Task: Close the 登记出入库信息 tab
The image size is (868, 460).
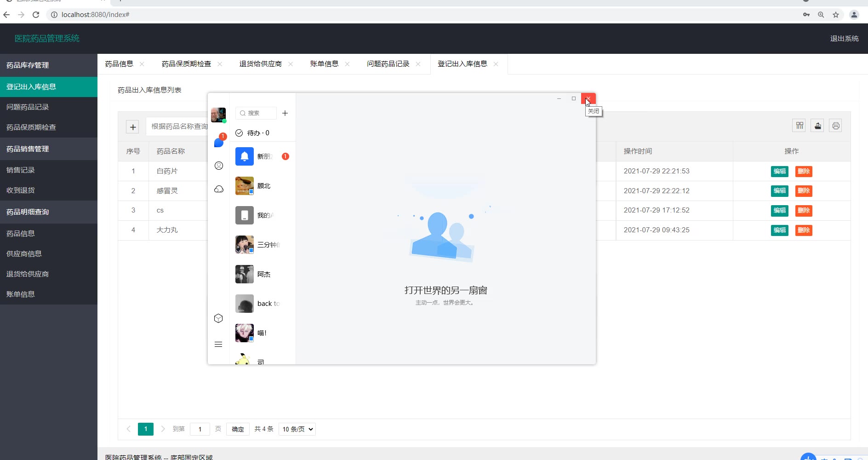Action: pos(496,64)
